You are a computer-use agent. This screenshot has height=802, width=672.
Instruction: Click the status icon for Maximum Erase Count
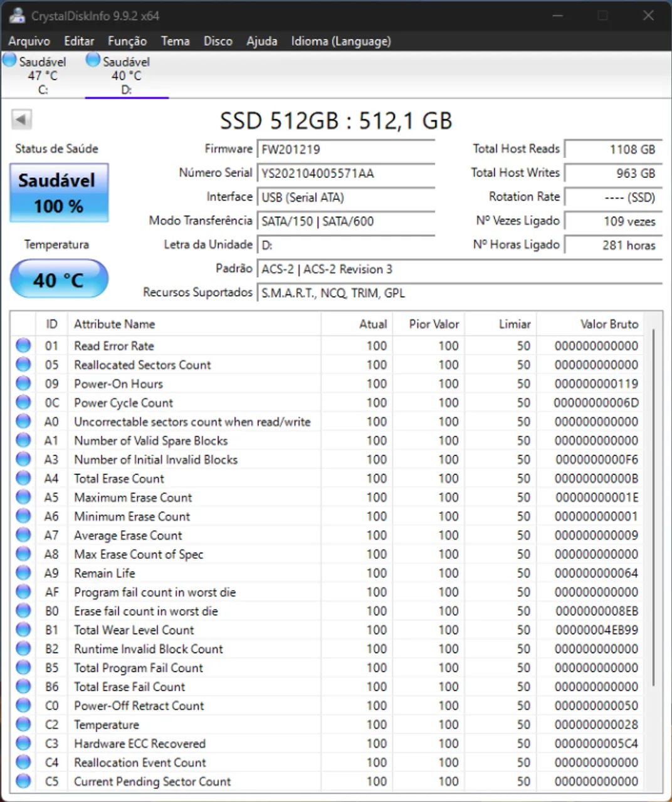(x=23, y=497)
